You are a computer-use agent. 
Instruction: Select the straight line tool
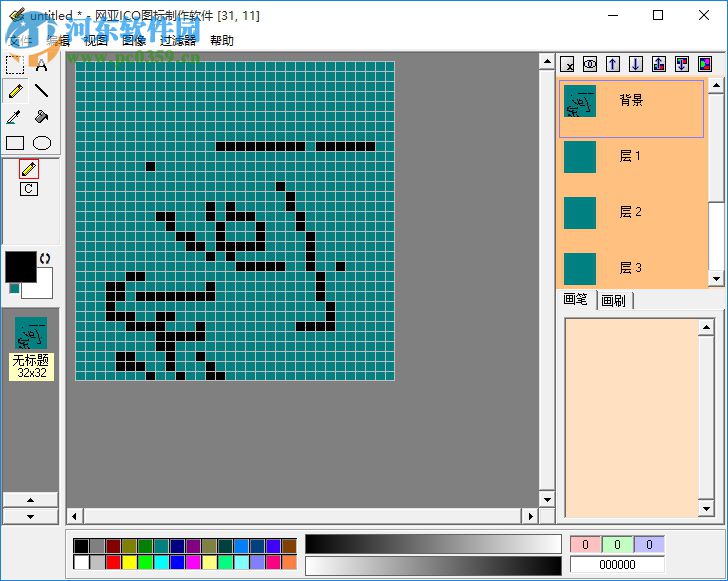pyautogui.click(x=41, y=91)
